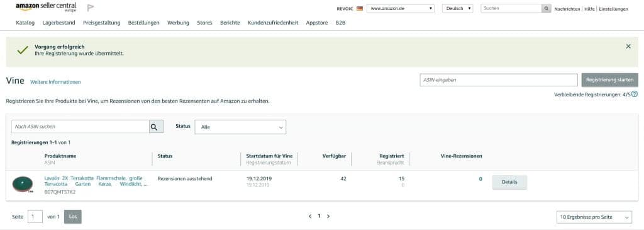The width and height of the screenshot is (644, 230).
Task: Open the Einstellungen link
Action: (613, 9)
